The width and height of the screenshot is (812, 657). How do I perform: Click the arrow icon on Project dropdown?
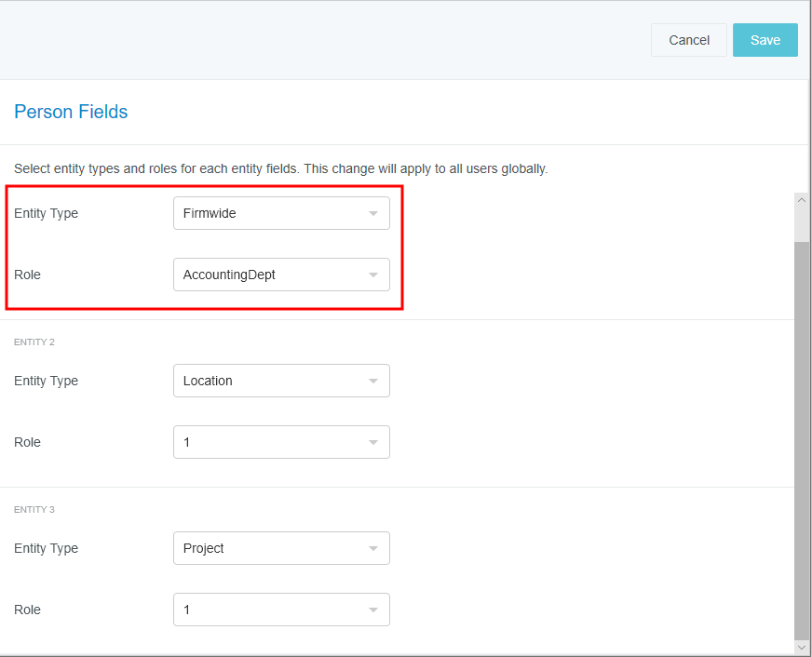coord(372,548)
